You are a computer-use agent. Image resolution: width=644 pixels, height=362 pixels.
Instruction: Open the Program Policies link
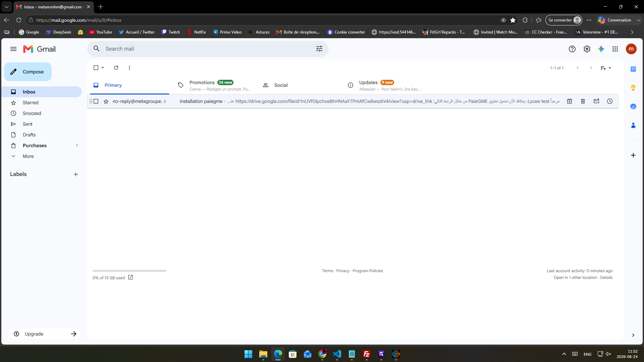pyautogui.click(x=368, y=271)
